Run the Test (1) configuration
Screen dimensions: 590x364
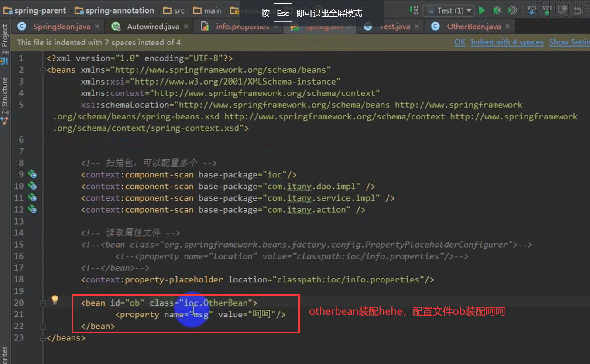click(x=482, y=10)
